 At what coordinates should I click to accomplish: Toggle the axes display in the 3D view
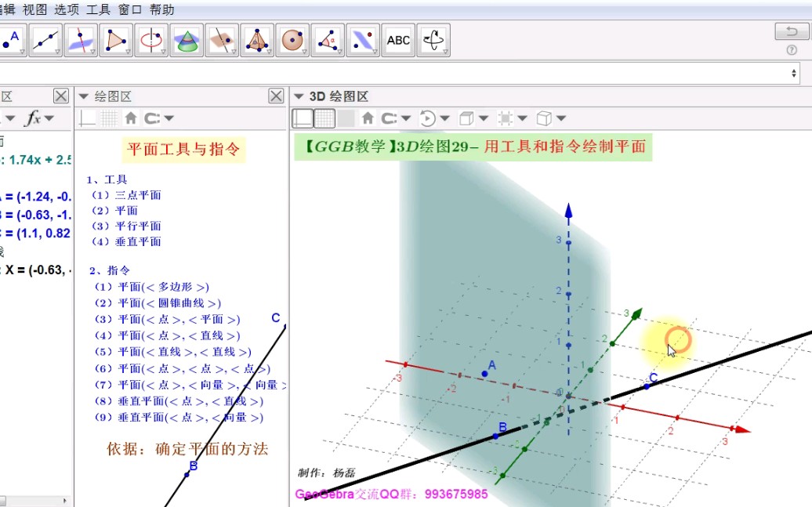[304, 118]
